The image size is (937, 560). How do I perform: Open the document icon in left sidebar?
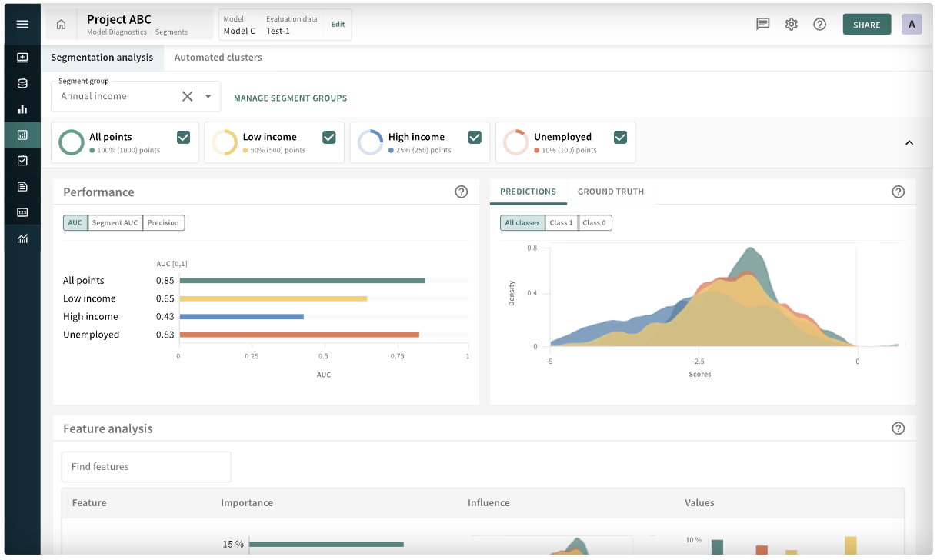point(22,186)
